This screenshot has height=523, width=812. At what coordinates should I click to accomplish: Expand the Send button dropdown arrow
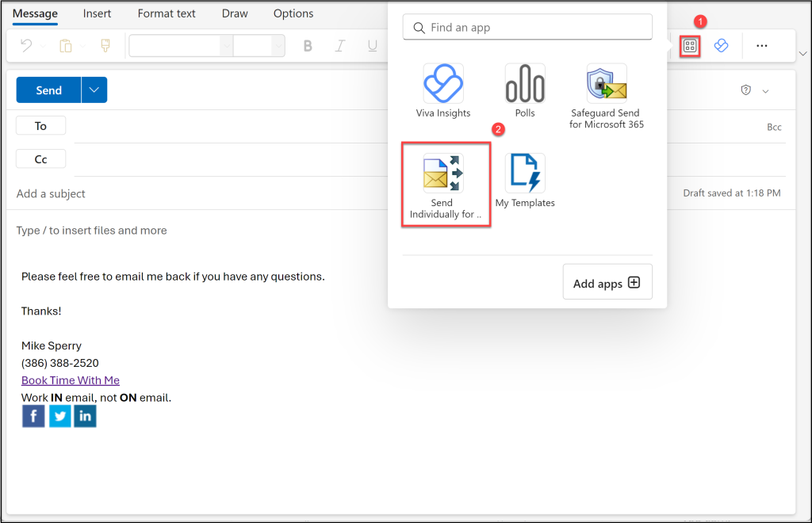click(94, 90)
